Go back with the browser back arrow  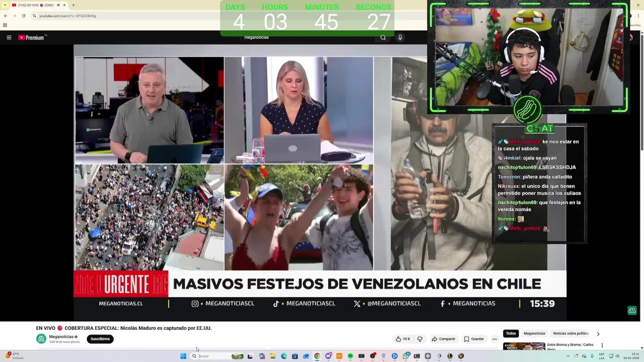click(6, 16)
